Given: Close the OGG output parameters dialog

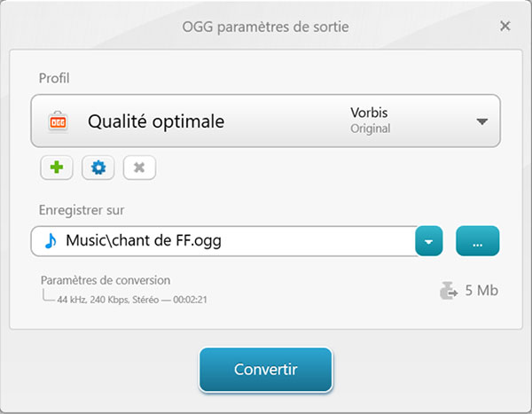Looking at the screenshot, I should (505, 26).
